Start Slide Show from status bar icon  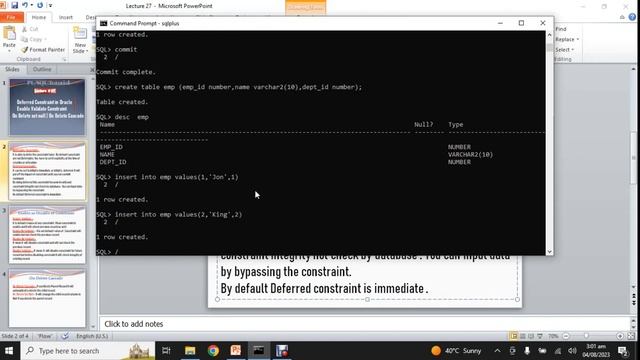tap(540, 336)
